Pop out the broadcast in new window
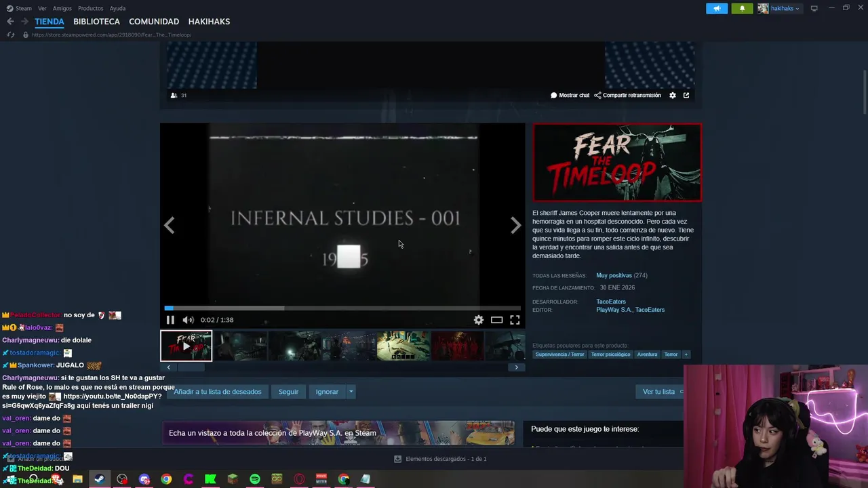 click(x=686, y=96)
